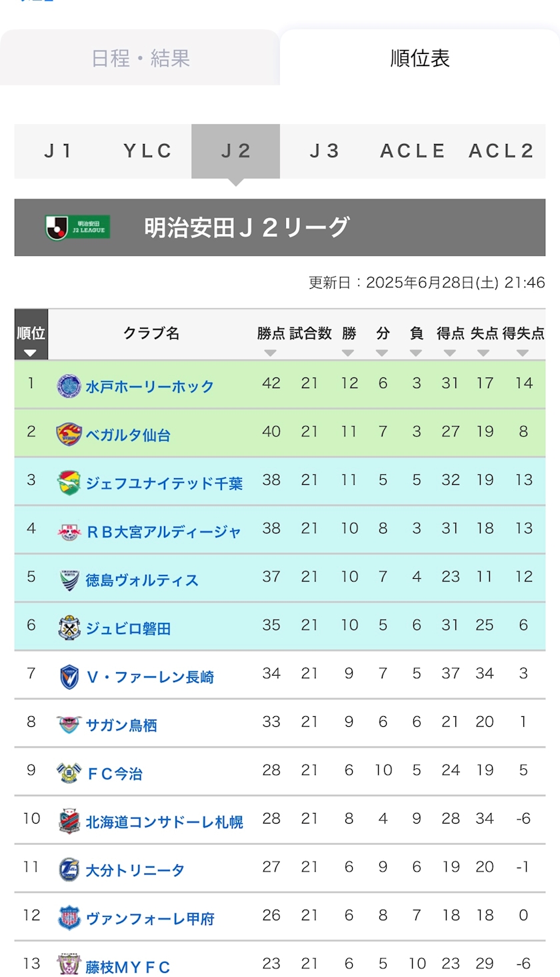Click the JEF United Chiba club crest
Viewport: 560px width, 977px height.
pyautogui.click(x=69, y=483)
